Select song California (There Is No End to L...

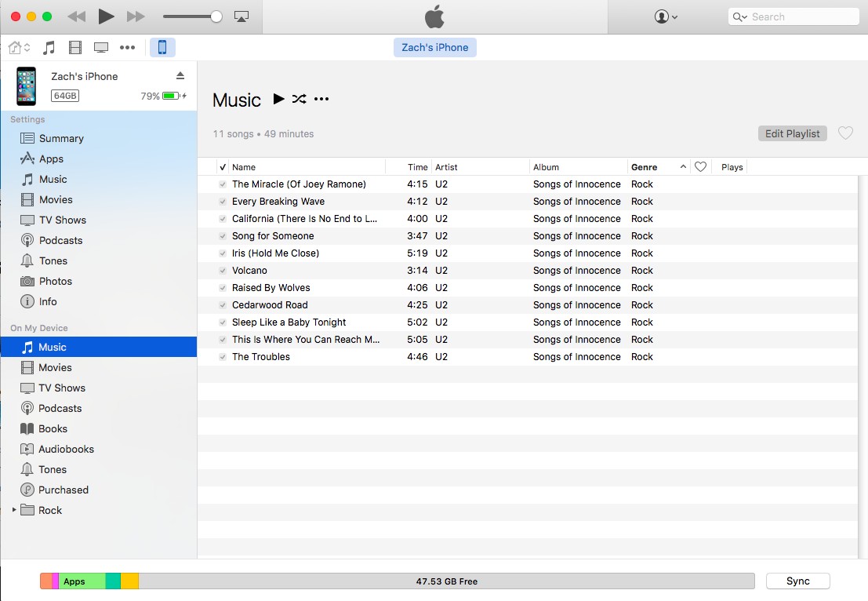click(528, 219)
